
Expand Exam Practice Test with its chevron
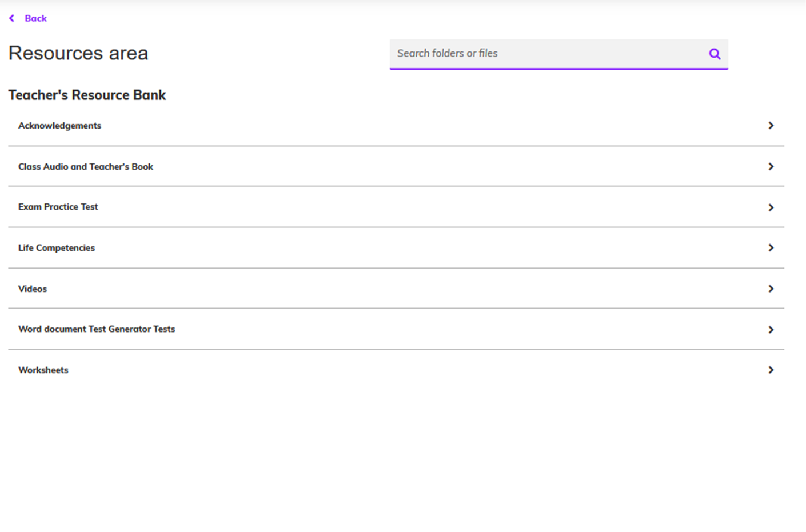[771, 207]
